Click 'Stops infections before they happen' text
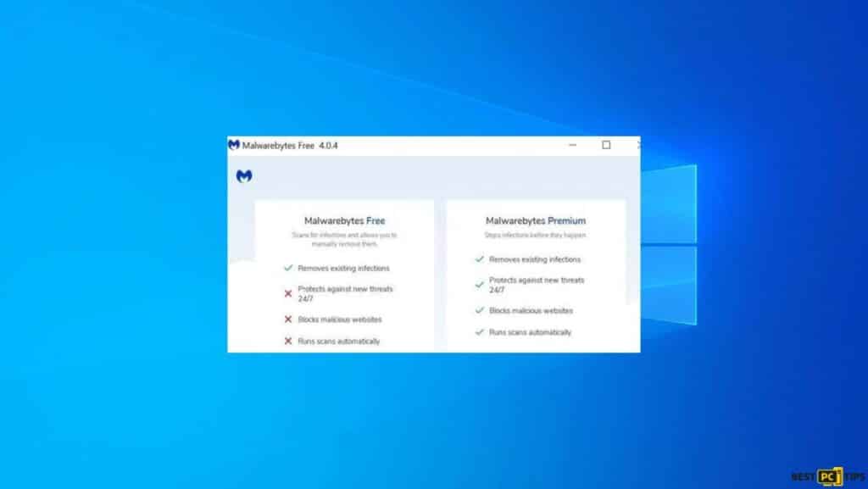The width and height of the screenshot is (868, 489). click(536, 235)
